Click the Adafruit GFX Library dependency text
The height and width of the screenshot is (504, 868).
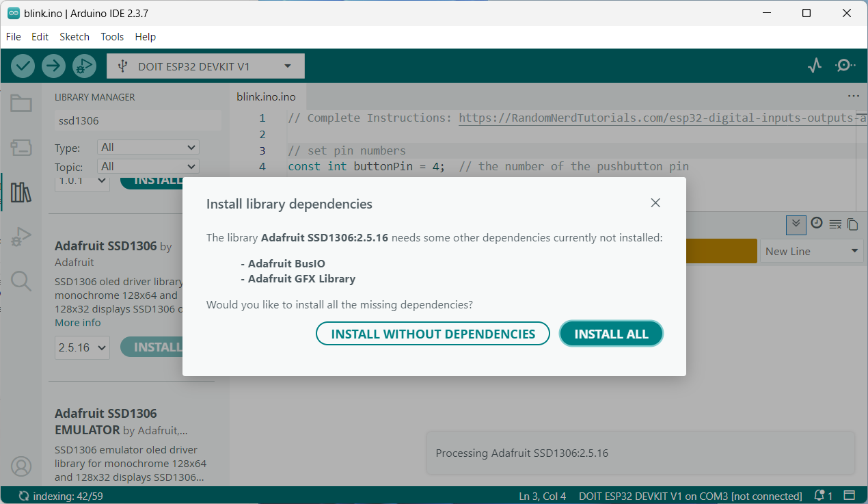pyautogui.click(x=301, y=278)
